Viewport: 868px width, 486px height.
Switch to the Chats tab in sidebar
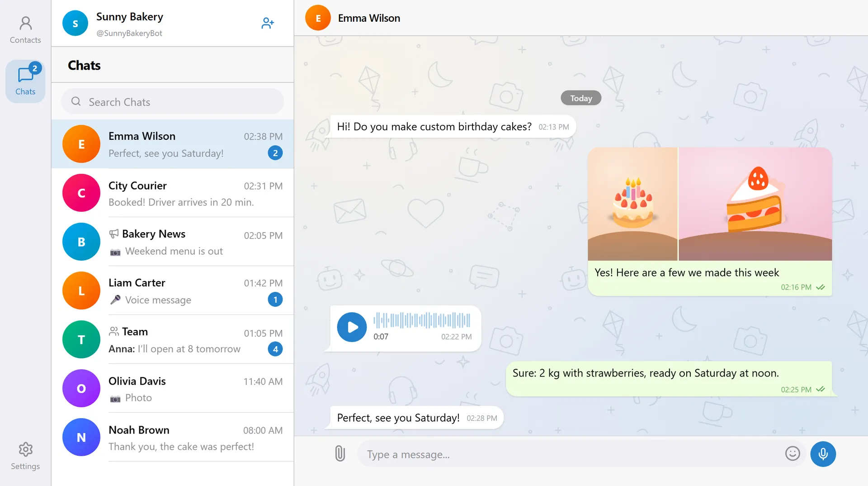(25, 81)
